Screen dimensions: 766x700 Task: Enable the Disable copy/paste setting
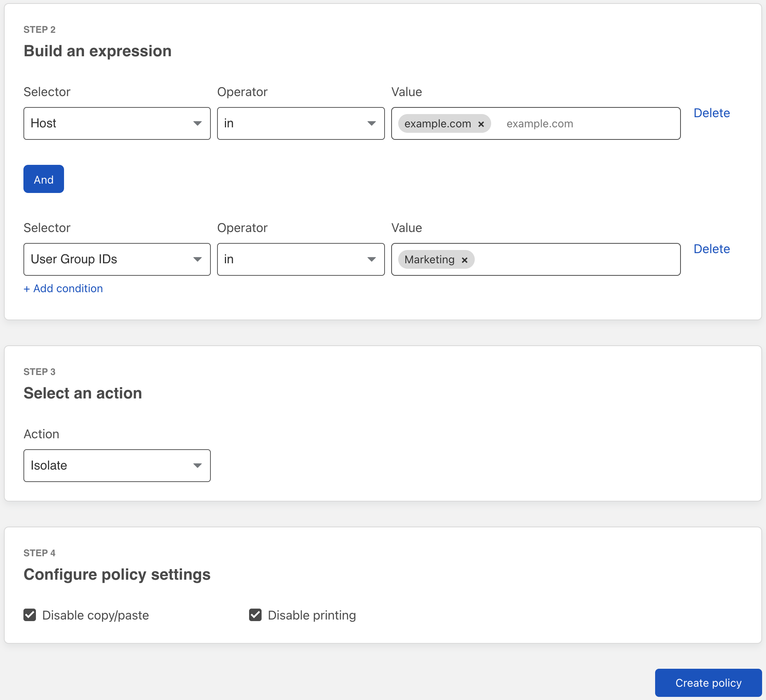pyautogui.click(x=29, y=614)
